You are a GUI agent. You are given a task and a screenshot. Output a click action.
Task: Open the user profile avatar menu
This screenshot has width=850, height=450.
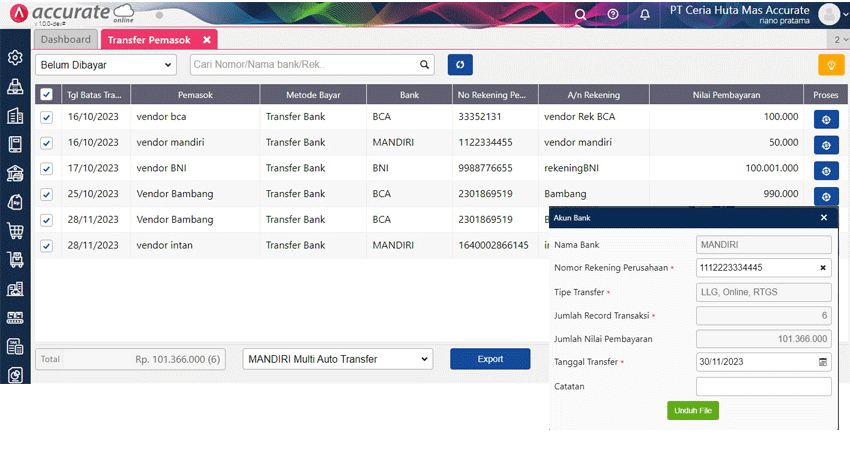(x=829, y=14)
